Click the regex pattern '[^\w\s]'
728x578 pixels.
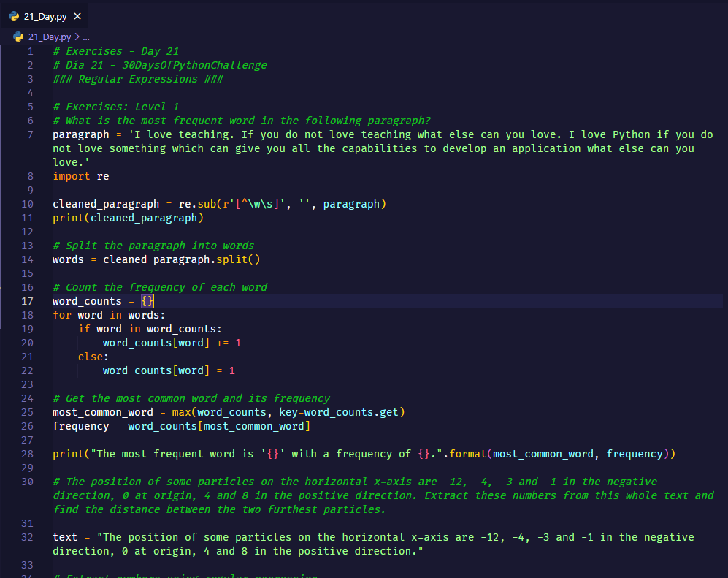pyautogui.click(x=257, y=204)
